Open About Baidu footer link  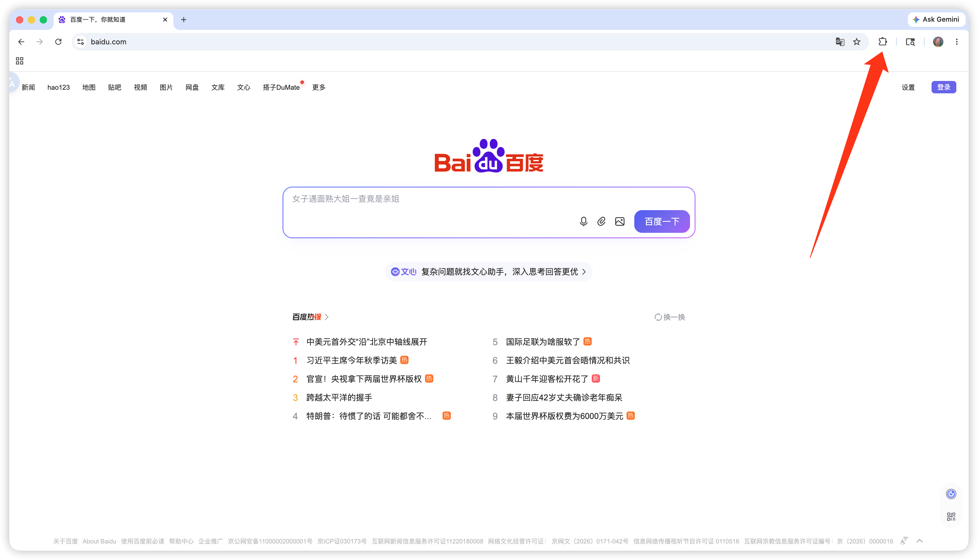(99, 541)
